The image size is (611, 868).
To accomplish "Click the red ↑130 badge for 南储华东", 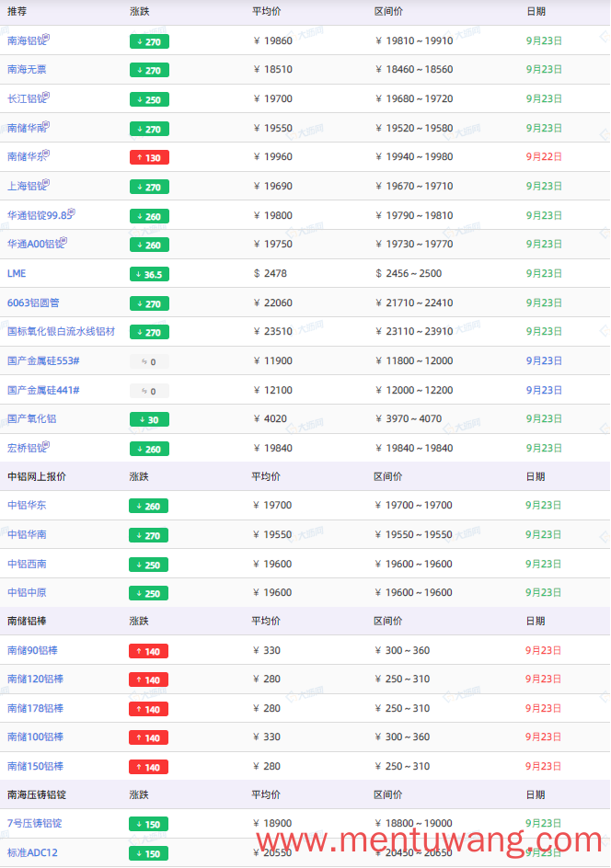I will click(149, 158).
